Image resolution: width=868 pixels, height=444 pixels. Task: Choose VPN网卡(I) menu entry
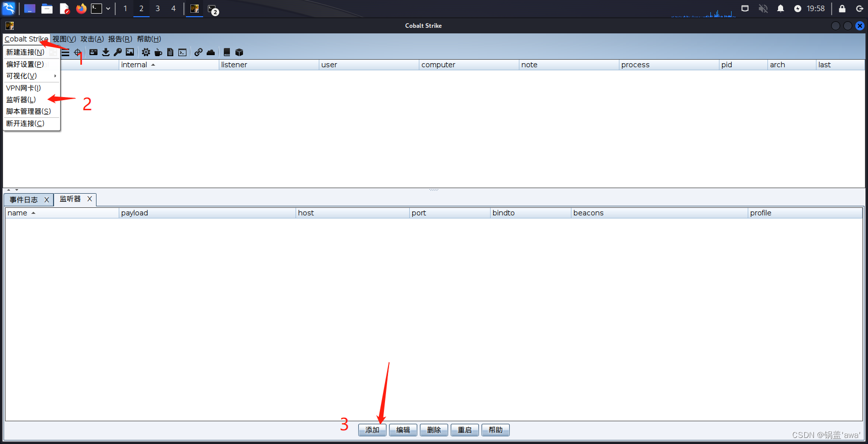[31, 88]
